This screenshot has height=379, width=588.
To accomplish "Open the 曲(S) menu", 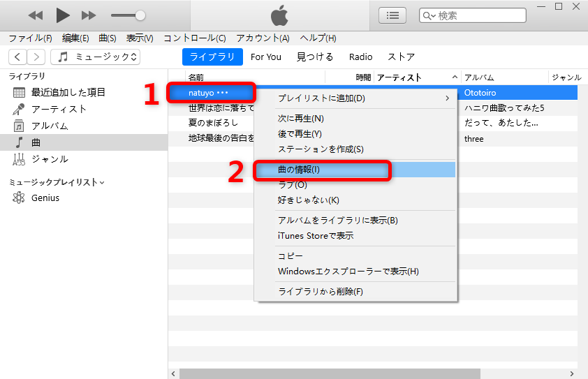I will [x=108, y=38].
